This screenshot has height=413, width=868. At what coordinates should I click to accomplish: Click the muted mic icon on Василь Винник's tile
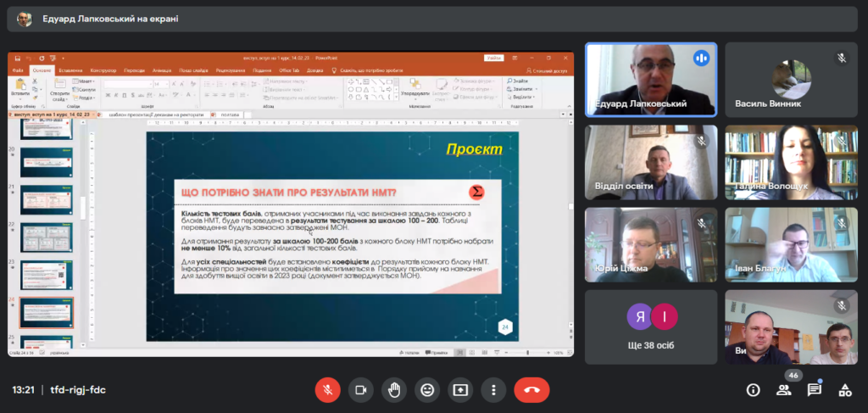(x=842, y=58)
